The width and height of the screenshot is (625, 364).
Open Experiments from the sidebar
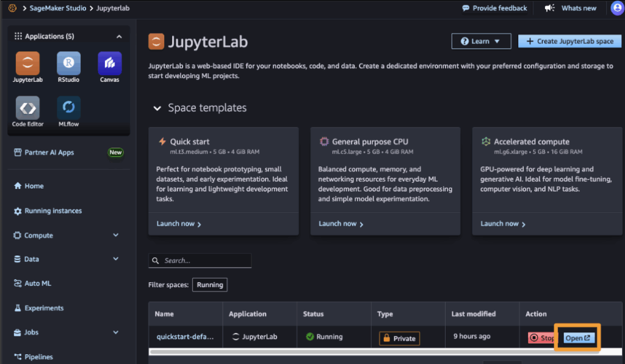click(44, 309)
